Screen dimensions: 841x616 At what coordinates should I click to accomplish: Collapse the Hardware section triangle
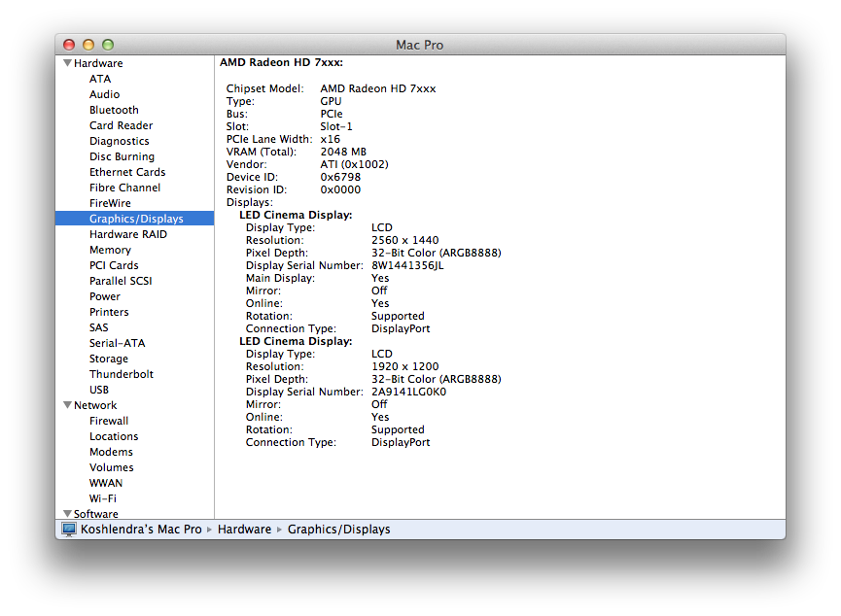pos(68,63)
